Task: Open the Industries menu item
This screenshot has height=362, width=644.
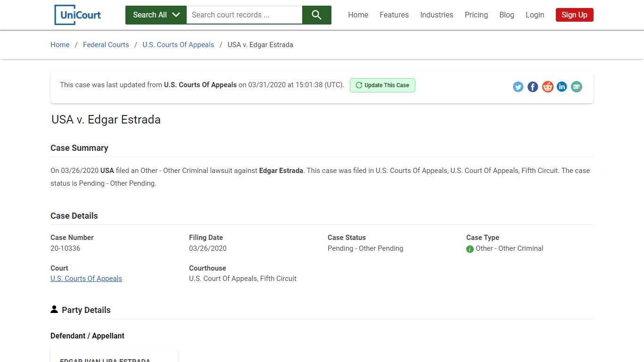Action: 437,15
